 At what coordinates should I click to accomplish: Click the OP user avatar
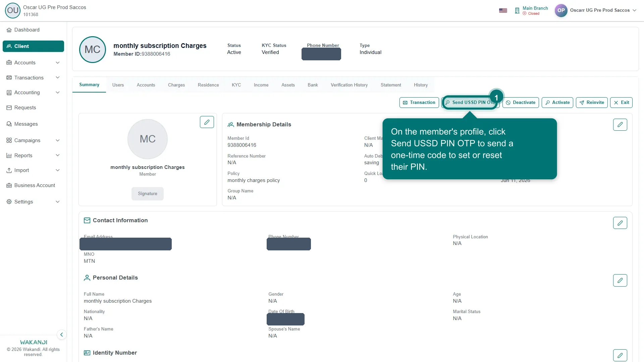561,10
